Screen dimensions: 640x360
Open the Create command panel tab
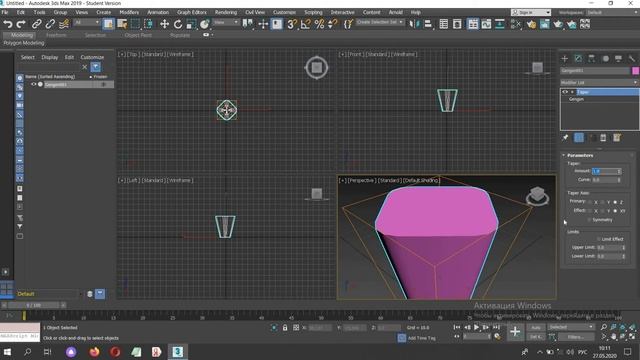tap(564, 59)
